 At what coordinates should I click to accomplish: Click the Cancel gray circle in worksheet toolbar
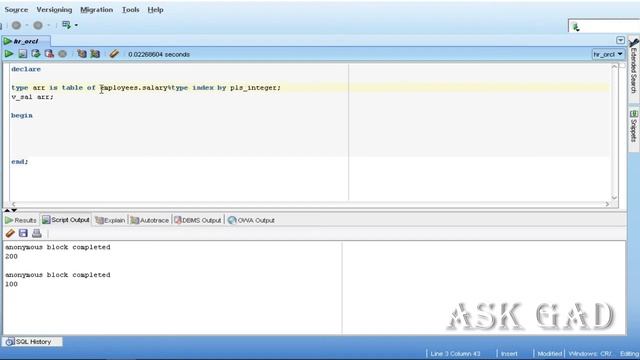click(62, 54)
